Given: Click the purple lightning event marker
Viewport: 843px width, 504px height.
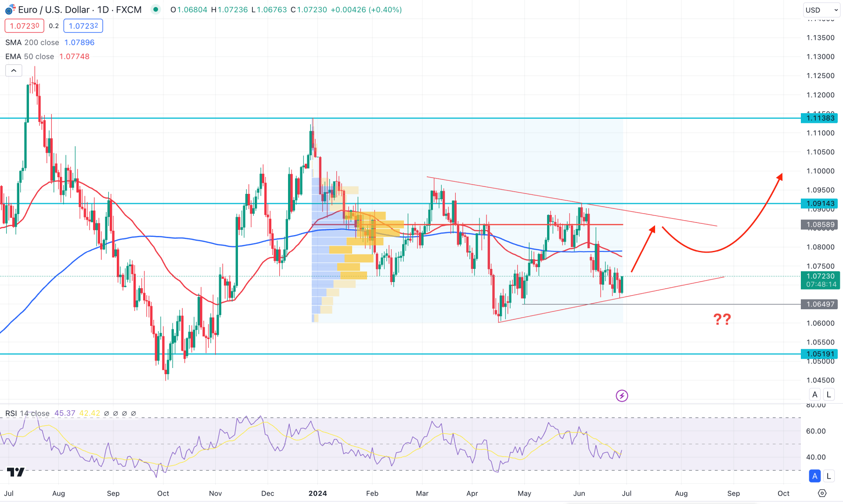Looking at the screenshot, I should pos(622,396).
